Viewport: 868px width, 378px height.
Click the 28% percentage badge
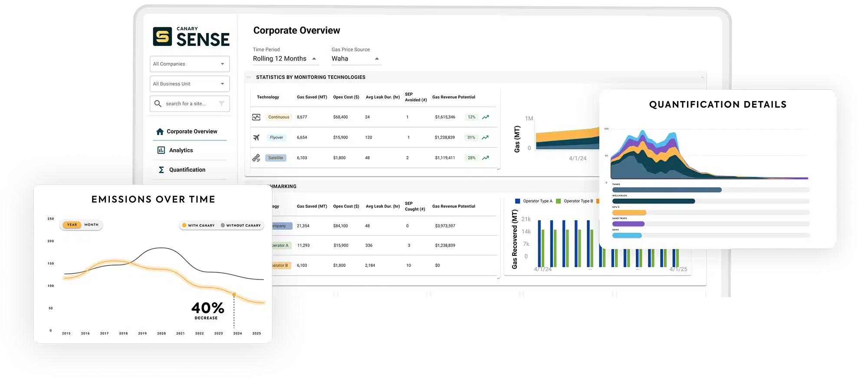[x=472, y=158]
